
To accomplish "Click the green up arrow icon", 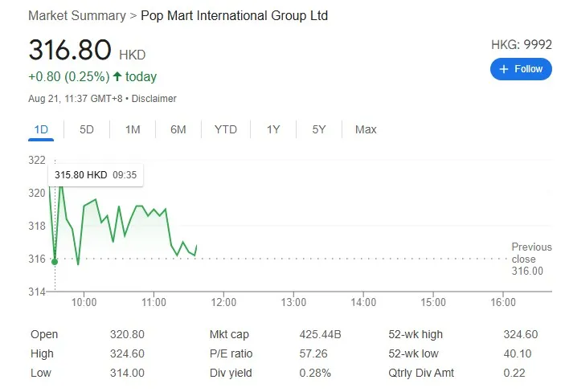I will click(x=117, y=77).
